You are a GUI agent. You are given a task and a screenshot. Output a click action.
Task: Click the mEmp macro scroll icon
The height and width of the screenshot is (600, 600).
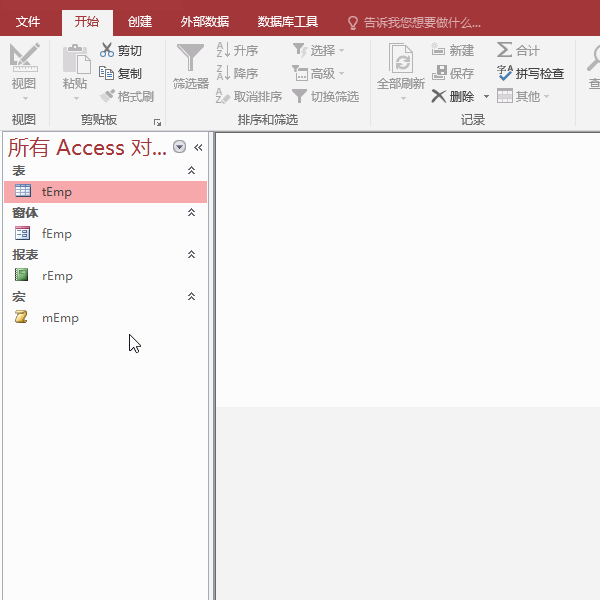click(21, 317)
